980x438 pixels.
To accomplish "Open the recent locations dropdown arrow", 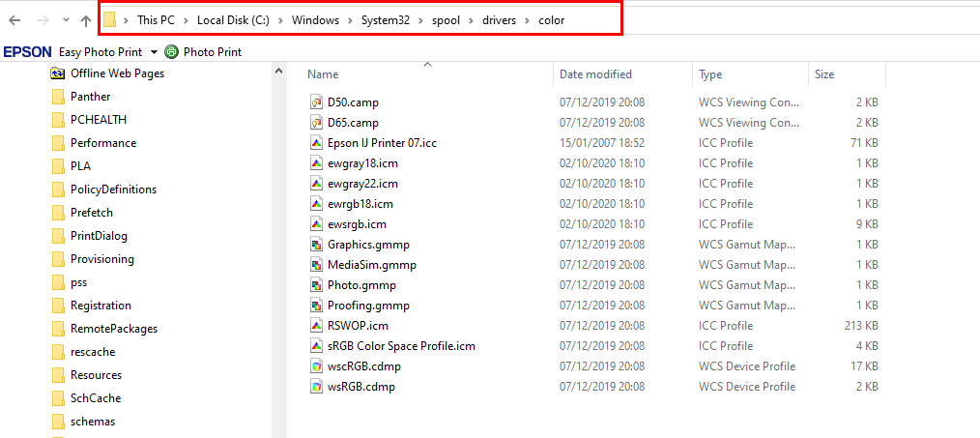I will pos(65,20).
